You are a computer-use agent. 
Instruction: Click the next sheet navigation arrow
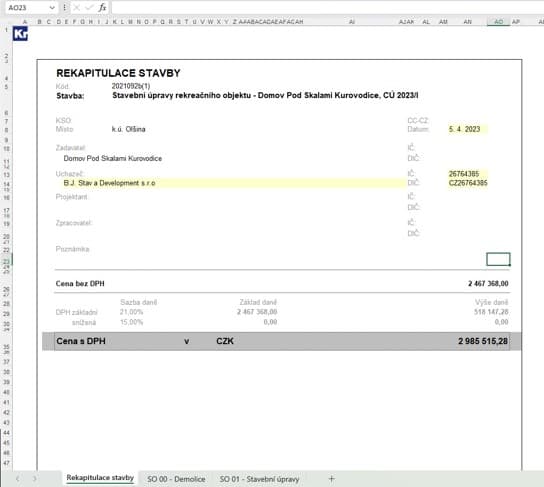point(34,479)
